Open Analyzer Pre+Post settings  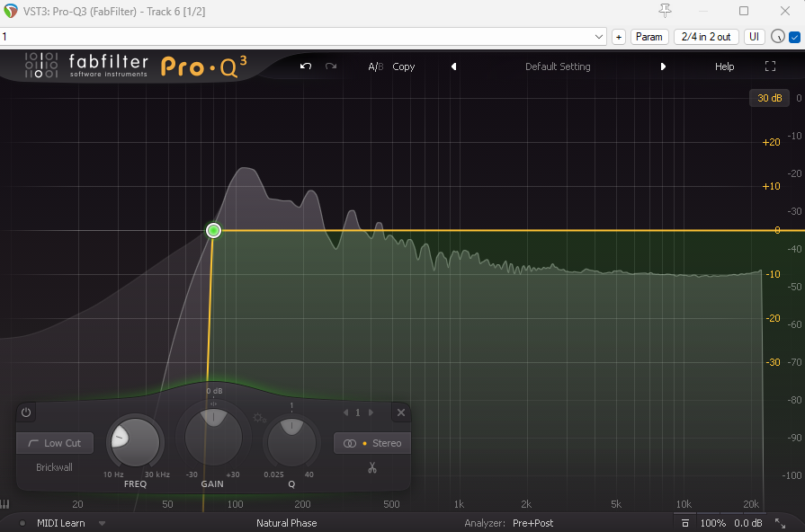click(x=532, y=523)
